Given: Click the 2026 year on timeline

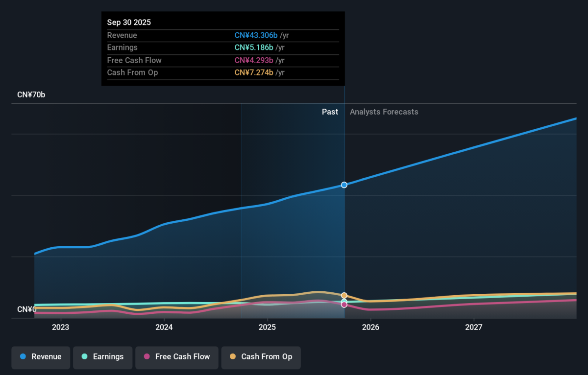Looking at the screenshot, I should pyautogui.click(x=370, y=327).
